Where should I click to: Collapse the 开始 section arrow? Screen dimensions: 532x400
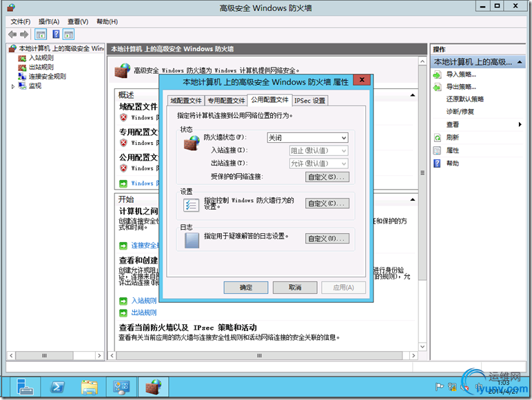tap(413, 200)
